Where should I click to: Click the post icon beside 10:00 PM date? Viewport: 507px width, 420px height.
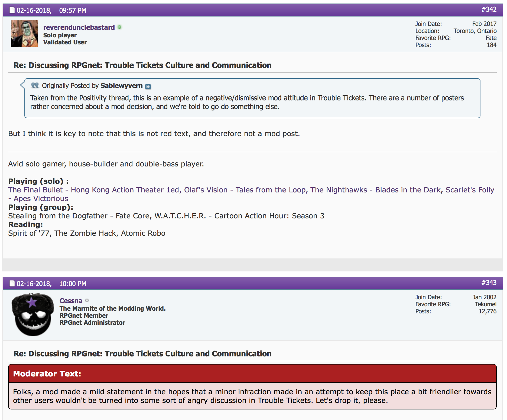tap(12, 284)
